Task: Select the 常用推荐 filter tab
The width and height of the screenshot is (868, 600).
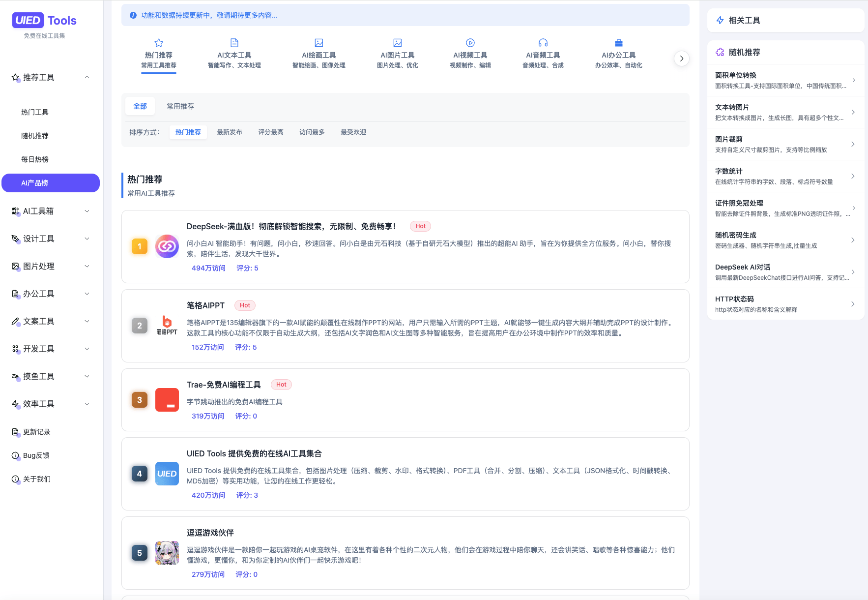Action: click(x=180, y=106)
